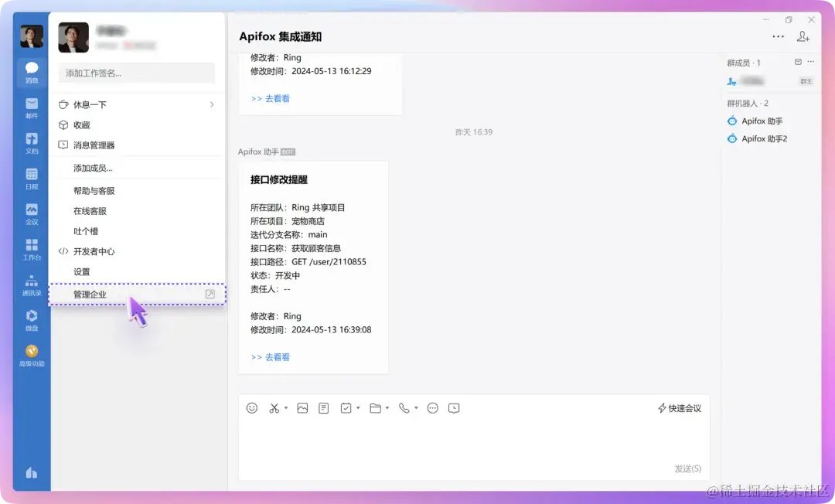
Task: Follow >> 去看看 link under 16:39:08
Action: (x=270, y=357)
